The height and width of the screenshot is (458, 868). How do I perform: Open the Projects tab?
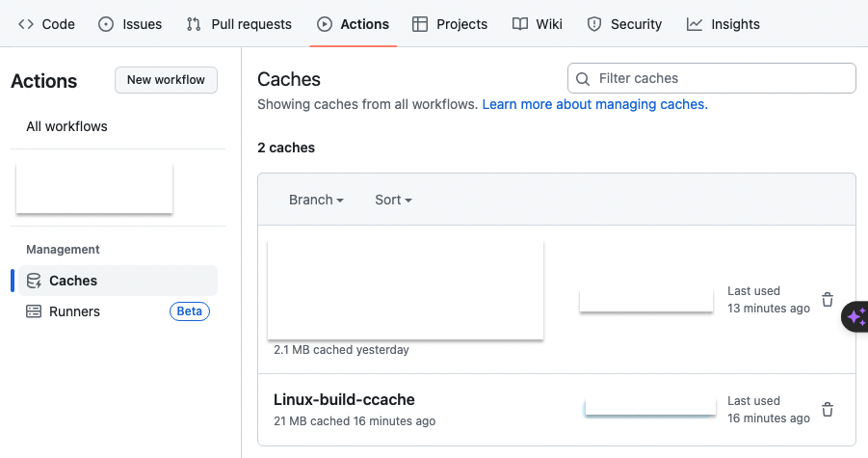tap(449, 24)
